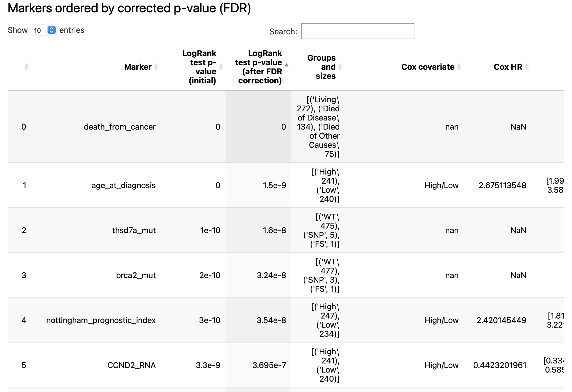Select the thsd7a_mut marker cell
This screenshot has height=392, width=572.
[134, 230]
